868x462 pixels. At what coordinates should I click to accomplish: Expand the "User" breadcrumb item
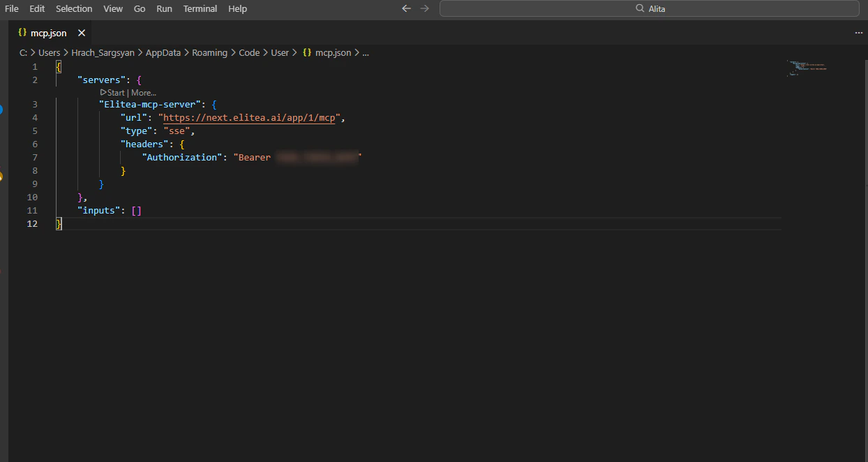pos(279,52)
